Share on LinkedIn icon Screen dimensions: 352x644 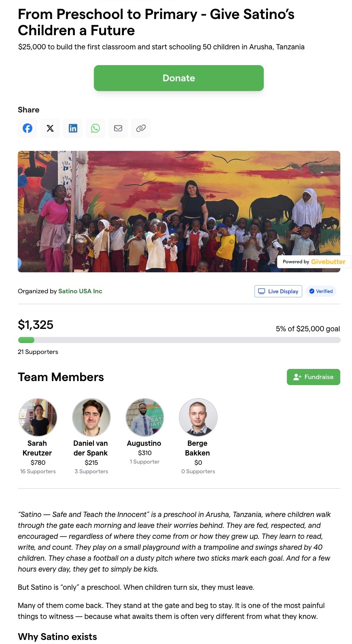[x=73, y=128]
